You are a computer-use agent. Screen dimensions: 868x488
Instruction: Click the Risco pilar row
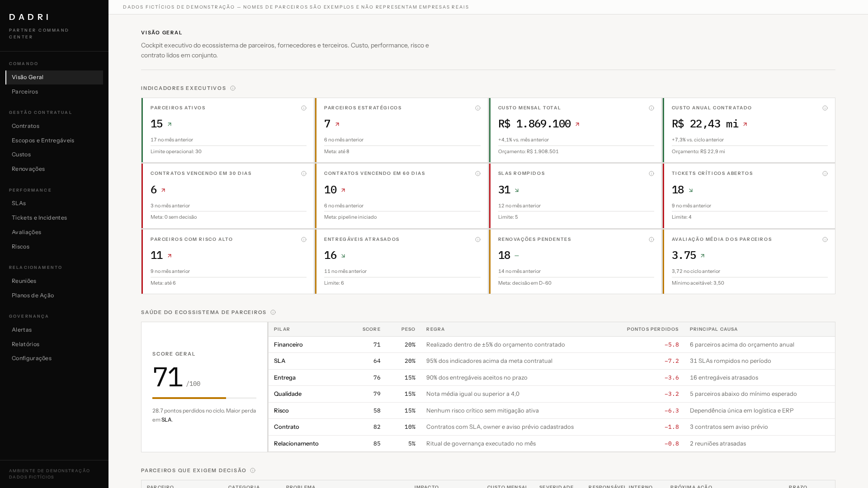552,411
